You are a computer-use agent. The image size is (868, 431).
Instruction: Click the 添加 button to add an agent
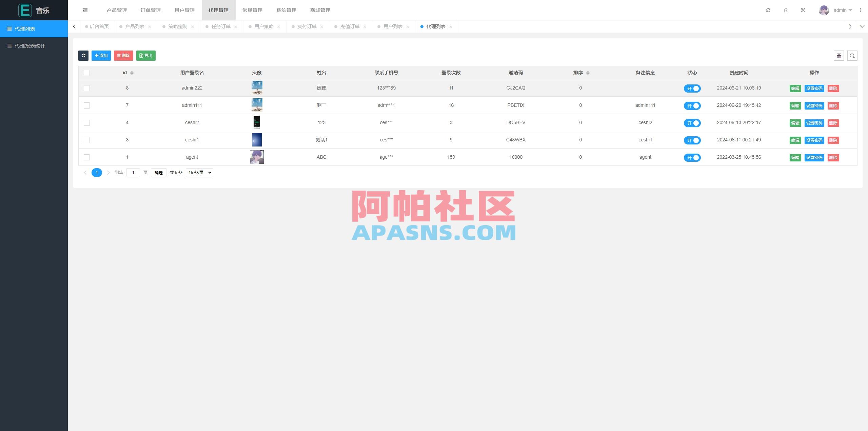click(101, 55)
